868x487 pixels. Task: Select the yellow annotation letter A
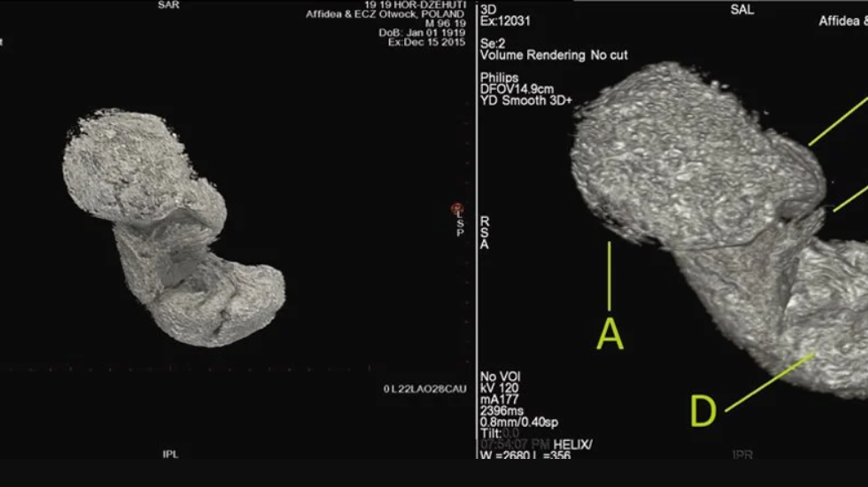click(610, 334)
